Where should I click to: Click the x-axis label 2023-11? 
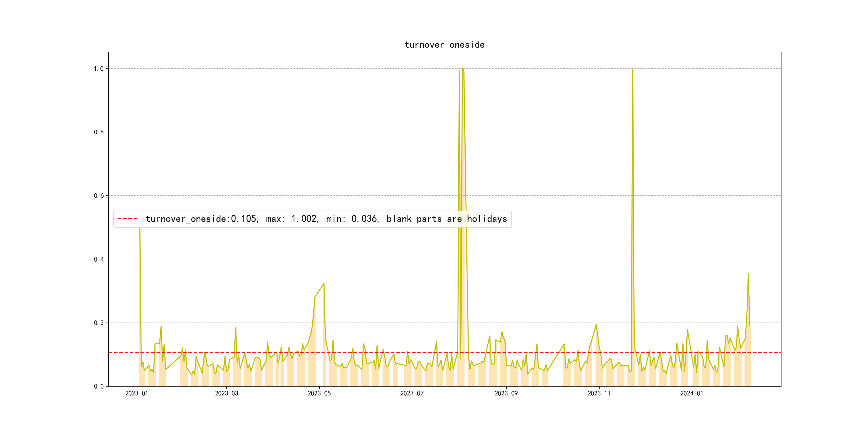[x=599, y=394]
